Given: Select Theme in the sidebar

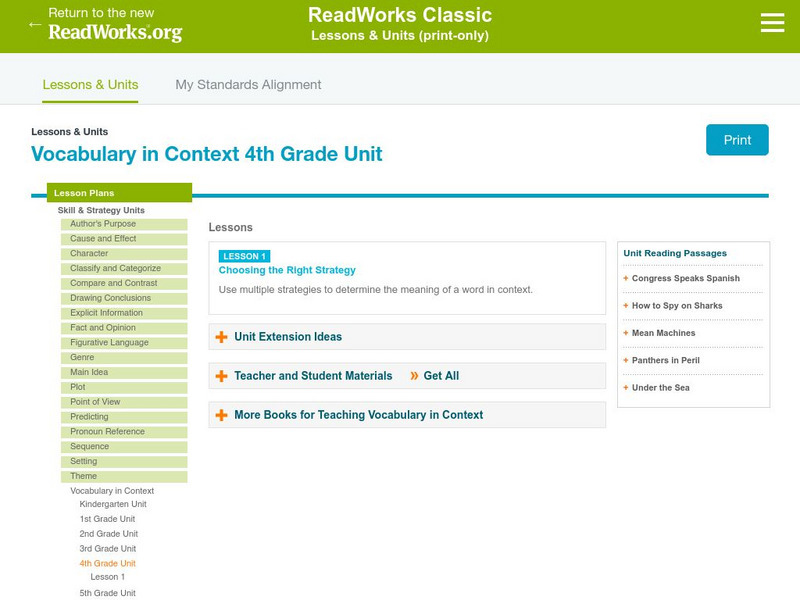Looking at the screenshot, I should 124,476.
